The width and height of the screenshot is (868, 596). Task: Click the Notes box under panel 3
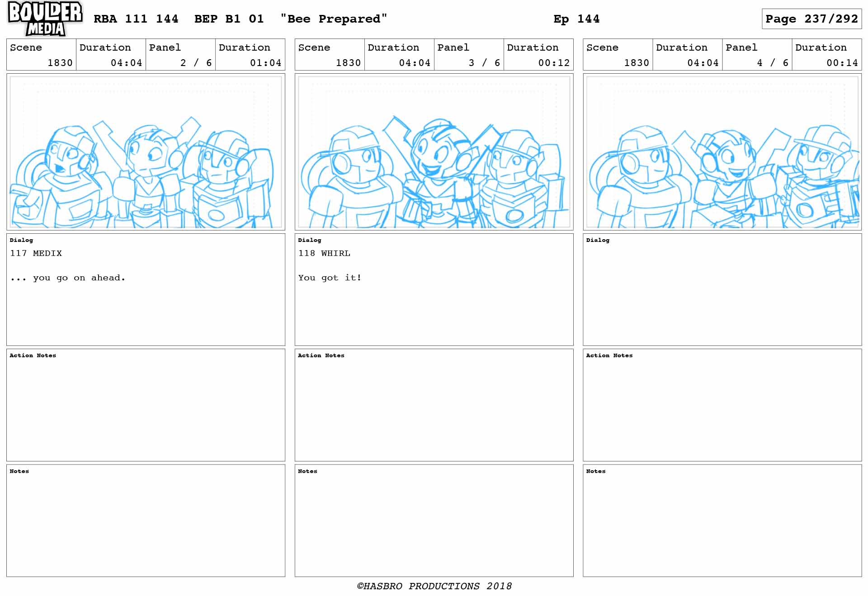pyautogui.click(x=434, y=520)
